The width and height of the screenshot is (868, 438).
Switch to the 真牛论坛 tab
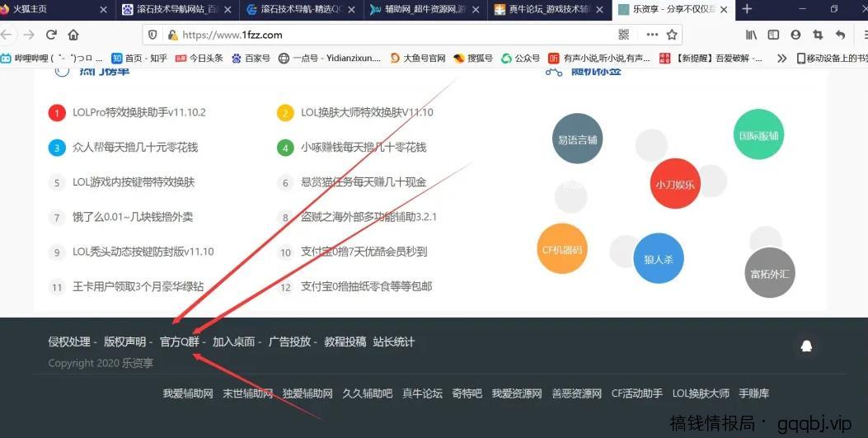pos(551,9)
